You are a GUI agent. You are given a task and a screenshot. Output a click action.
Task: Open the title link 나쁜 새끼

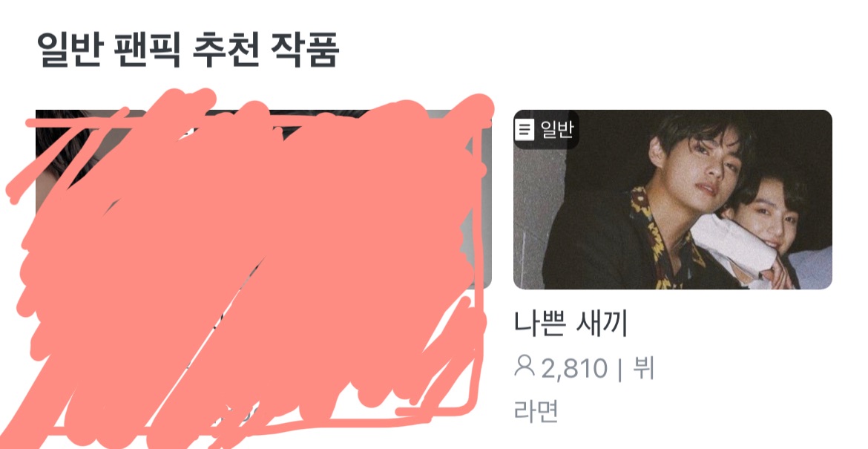[x=571, y=324]
